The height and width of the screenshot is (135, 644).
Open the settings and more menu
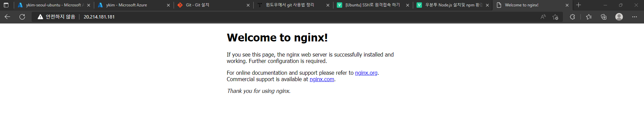[635, 17]
